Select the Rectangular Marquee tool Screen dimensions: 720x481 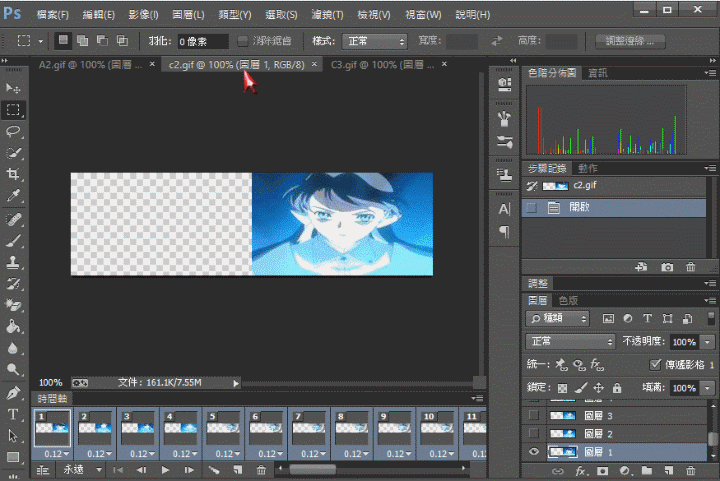pos(13,110)
